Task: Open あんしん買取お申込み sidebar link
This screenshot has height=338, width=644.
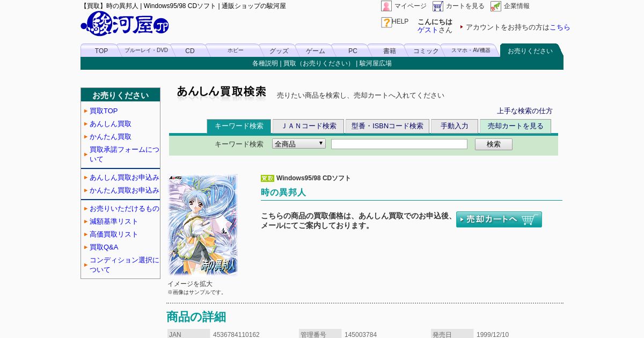Action: tap(125, 178)
